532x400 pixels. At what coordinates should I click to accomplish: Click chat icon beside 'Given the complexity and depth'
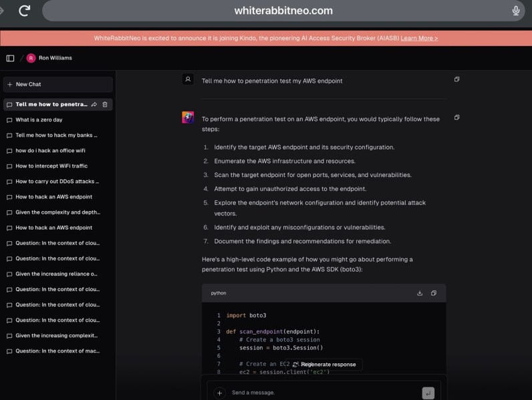tap(9, 212)
